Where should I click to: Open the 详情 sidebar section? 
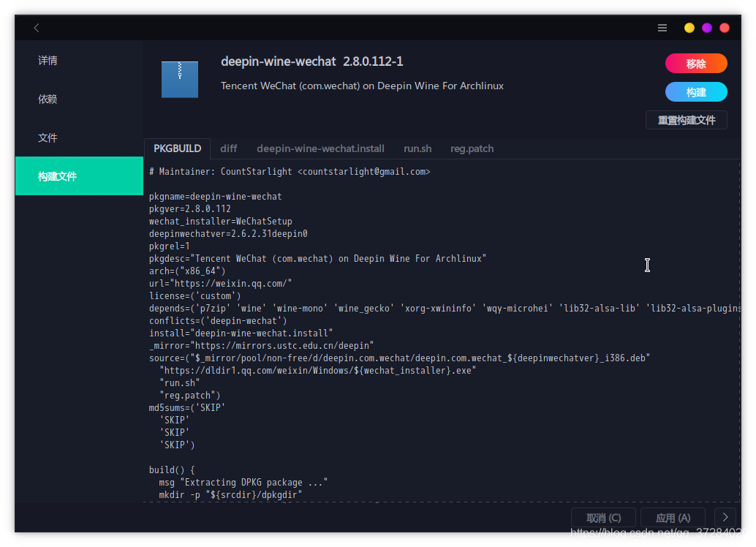click(x=79, y=60)
